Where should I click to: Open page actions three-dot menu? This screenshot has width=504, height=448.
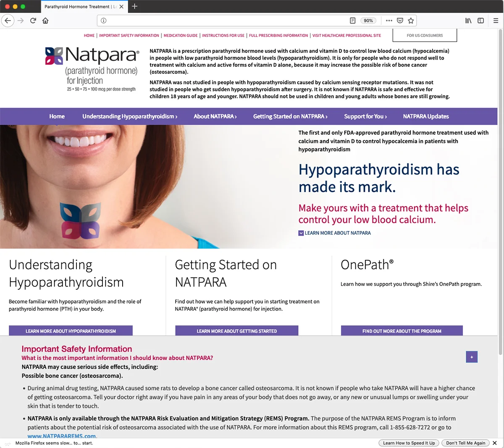[389, 21]
